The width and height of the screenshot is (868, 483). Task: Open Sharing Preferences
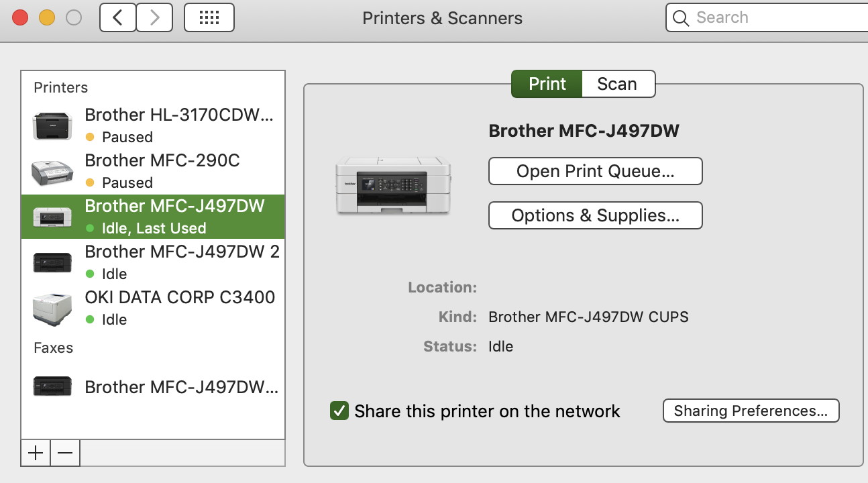pyautogui.click(x=751, y=411)
